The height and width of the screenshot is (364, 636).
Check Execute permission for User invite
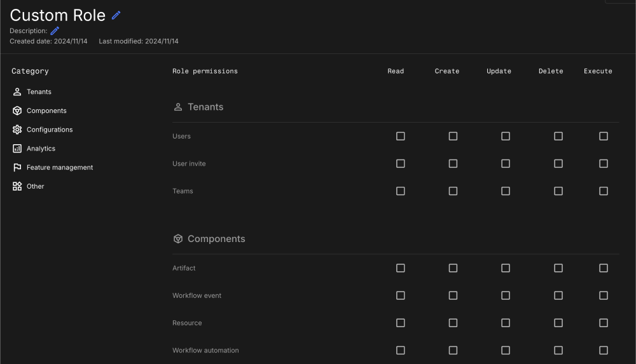(x=604, y=164)
